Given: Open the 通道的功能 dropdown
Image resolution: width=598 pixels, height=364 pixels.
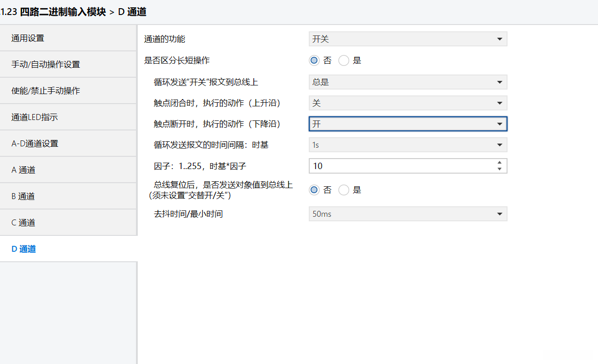Looking at the screenshot, I should click(x=407, y=39).
